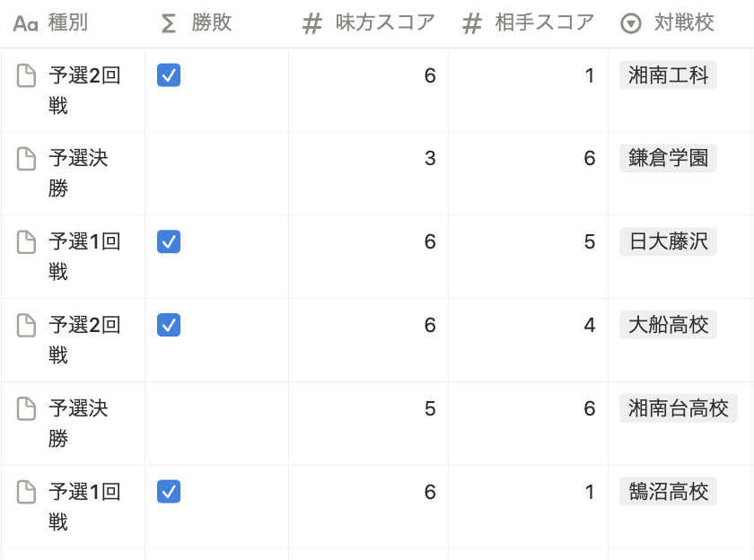Open the 大船高校 select tag options
This screenshot has height=560, width=754.
click(668, 325)
